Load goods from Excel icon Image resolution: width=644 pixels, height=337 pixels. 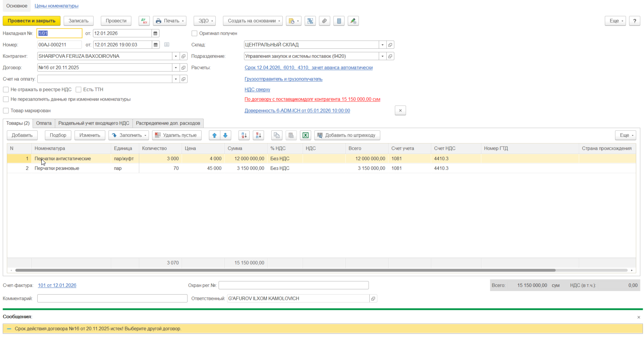305,135
